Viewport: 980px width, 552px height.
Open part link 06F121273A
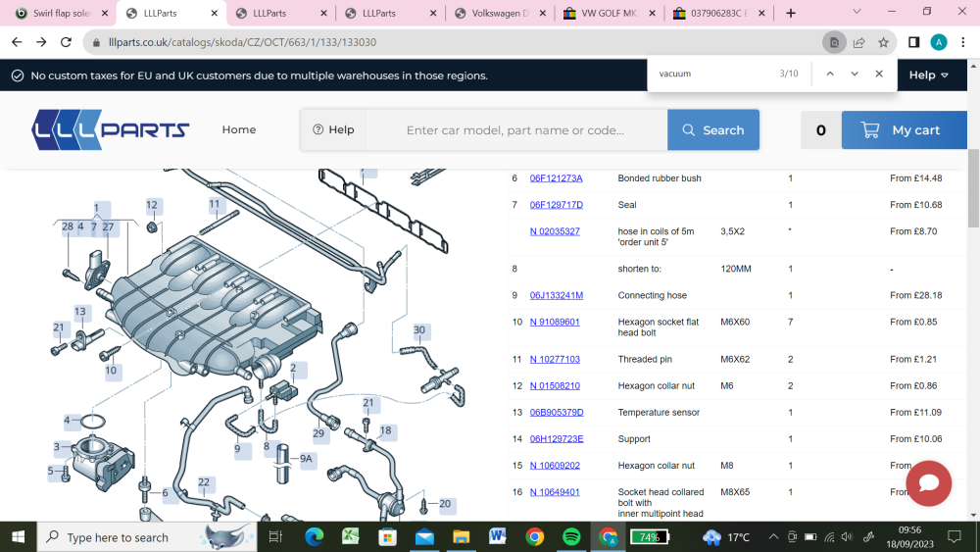pyautogui.click(x=557, y=178)
